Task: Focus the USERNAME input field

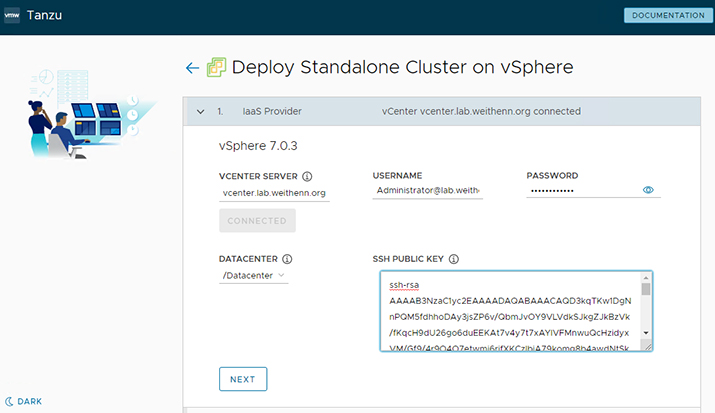Action: click(427, 191)
